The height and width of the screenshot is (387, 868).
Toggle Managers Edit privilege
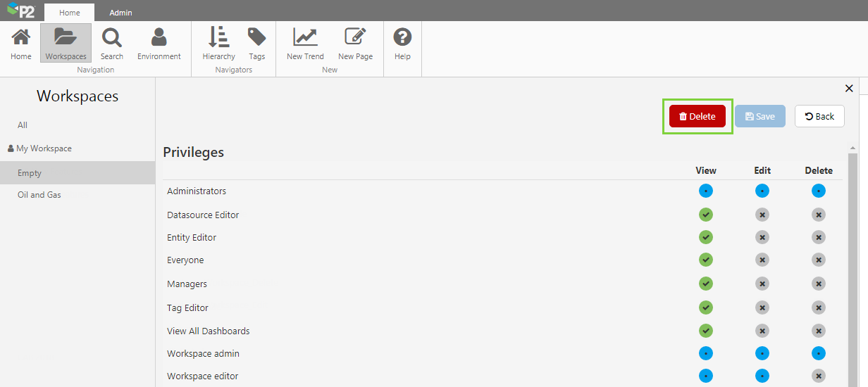pos(762,284)
